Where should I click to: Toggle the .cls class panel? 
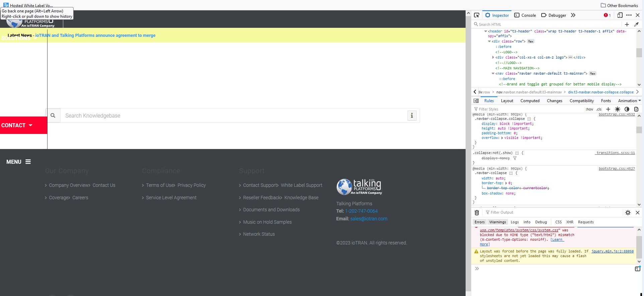tap(599, 109)
